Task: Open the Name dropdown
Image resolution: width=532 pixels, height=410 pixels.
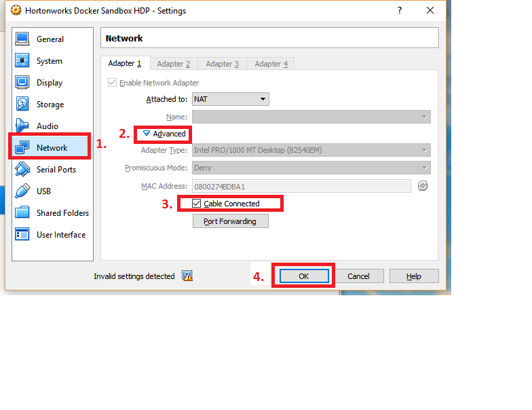Action: click(x=311, y=117)
